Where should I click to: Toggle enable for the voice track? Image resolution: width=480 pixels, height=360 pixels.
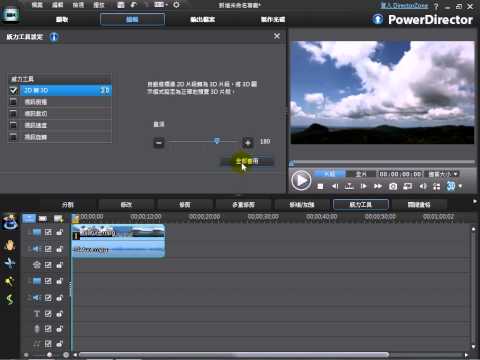pyautogui.click(x=48, y=329)
